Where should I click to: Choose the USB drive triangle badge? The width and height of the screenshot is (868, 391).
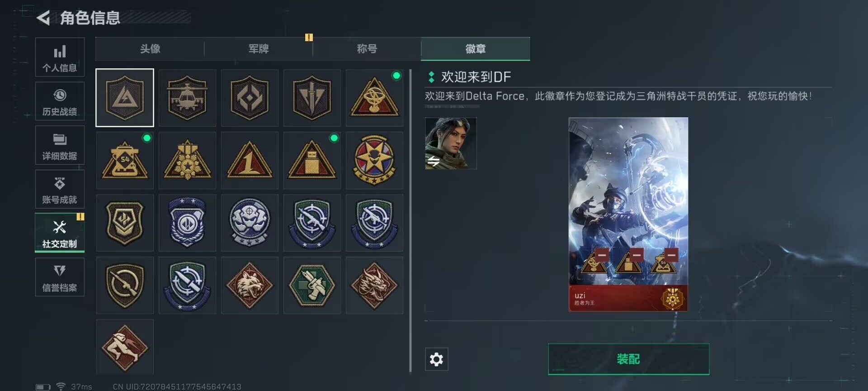[x=312, y=160]
